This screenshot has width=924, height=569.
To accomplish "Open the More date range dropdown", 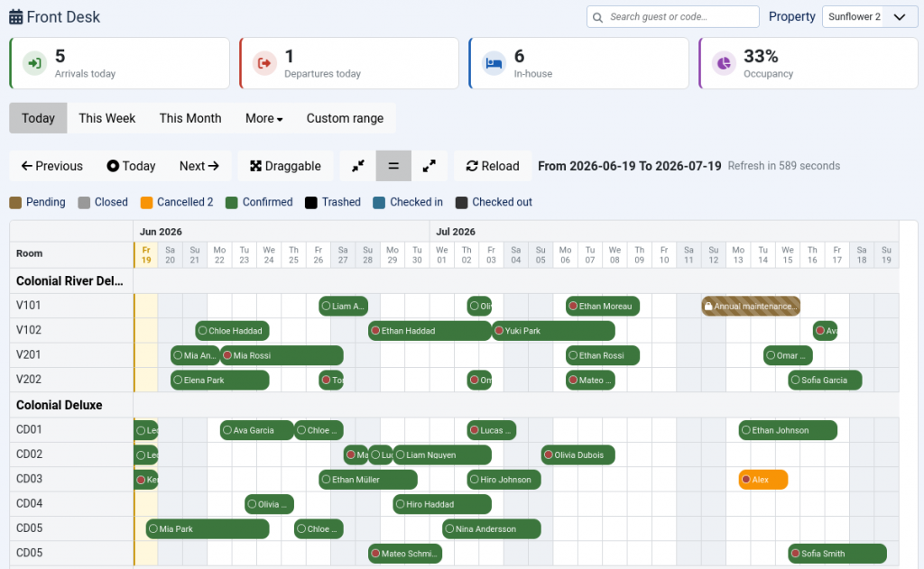I will point(264,118).
